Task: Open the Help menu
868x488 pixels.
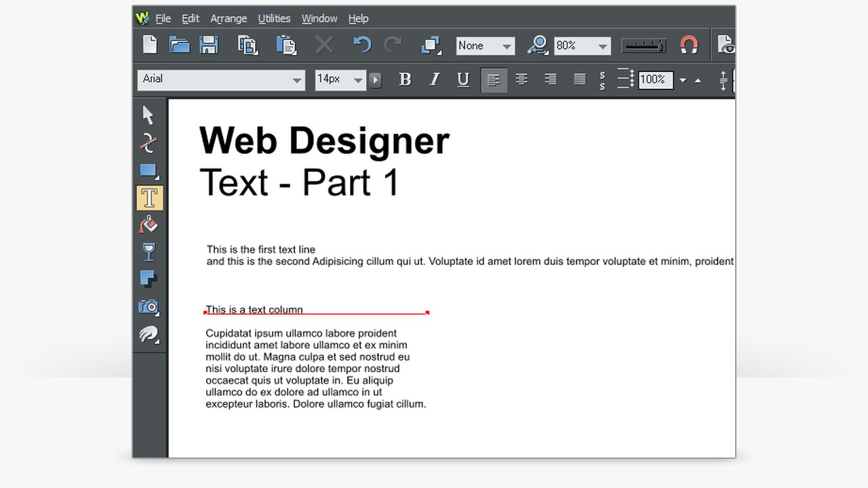Action: 358,18
